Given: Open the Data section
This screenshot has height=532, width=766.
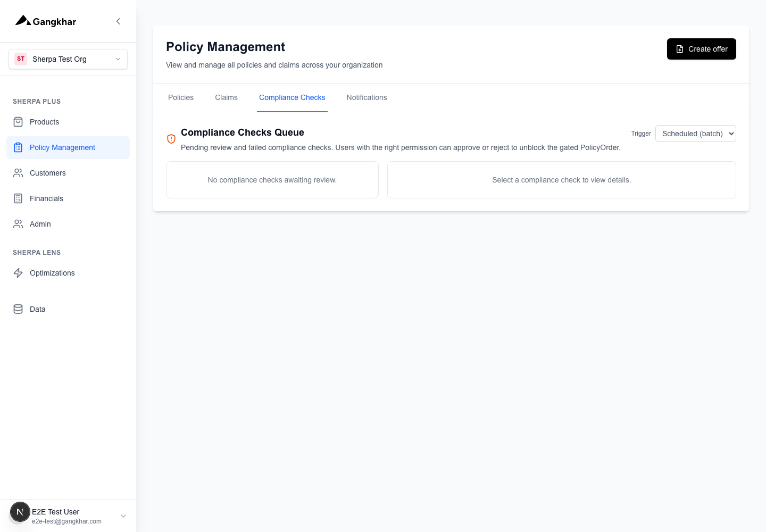Looking at the screenshot, I should point(68,309).
